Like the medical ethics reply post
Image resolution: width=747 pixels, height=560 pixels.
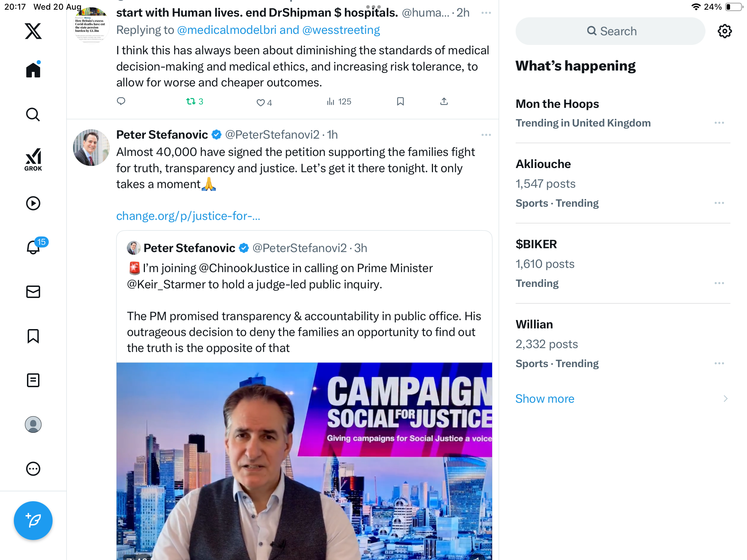point(261,102)
